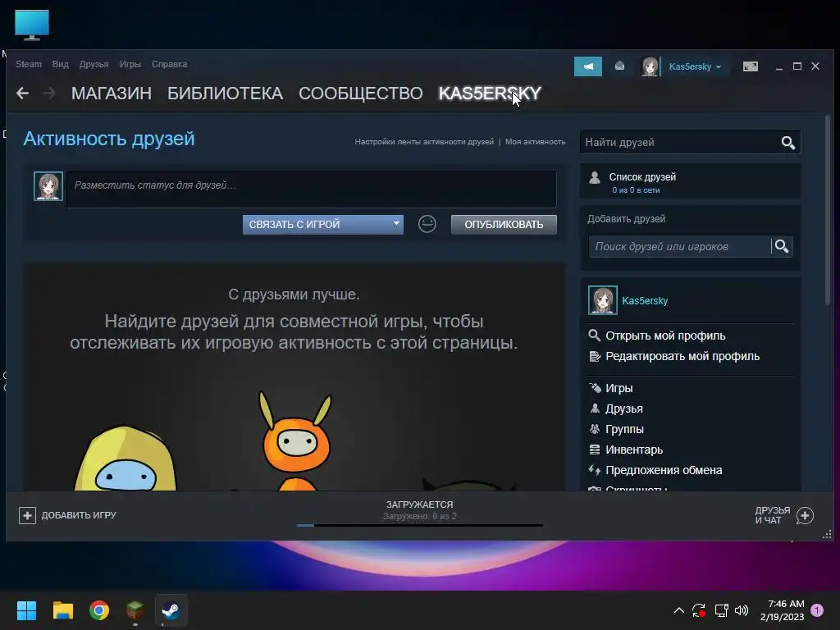Click the Steam announcements megaphone icon

(x=587, y=66)
